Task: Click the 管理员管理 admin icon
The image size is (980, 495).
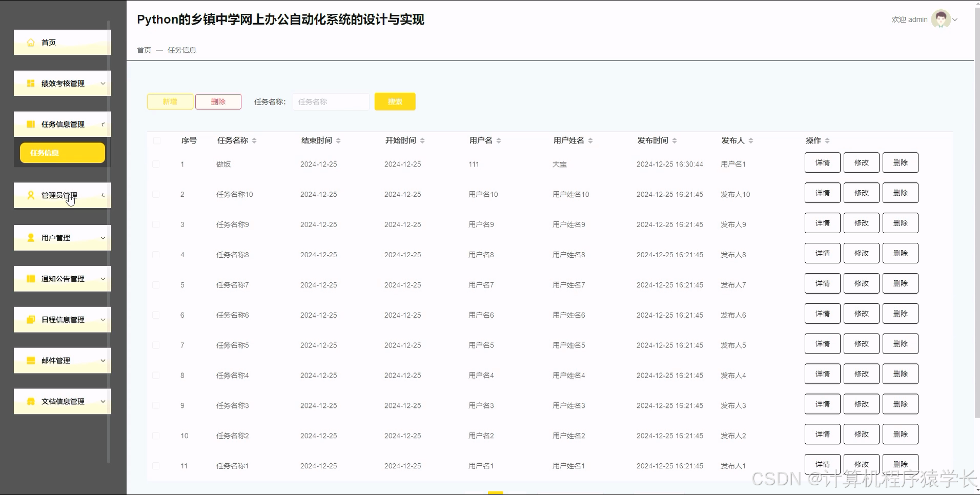Action: (x=30, y=195)
